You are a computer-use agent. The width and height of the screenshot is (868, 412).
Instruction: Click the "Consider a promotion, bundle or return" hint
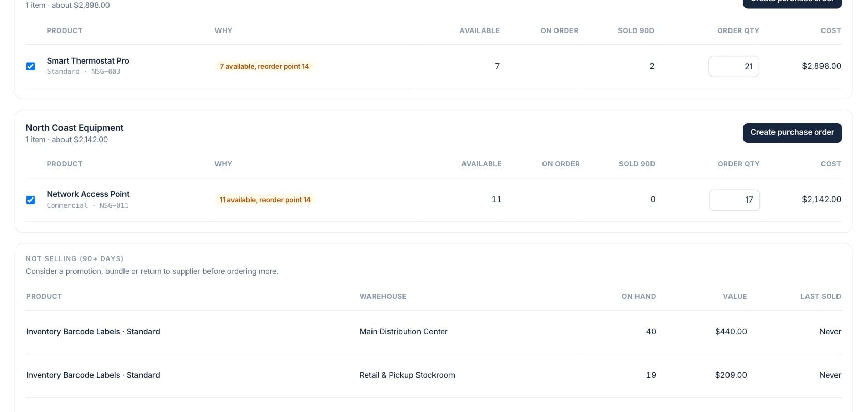point(152,271)
